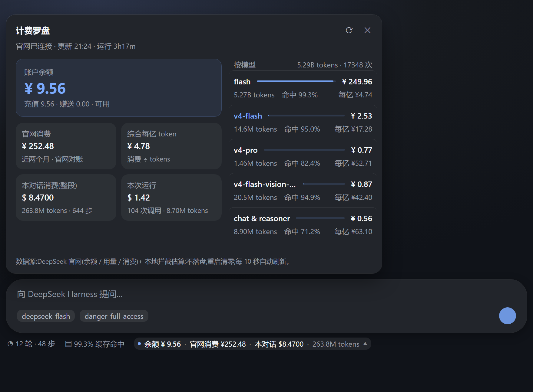Click the 综合每亿 token heading
Image resolution: width=533 pixels, height=392 pixels.
152,134
